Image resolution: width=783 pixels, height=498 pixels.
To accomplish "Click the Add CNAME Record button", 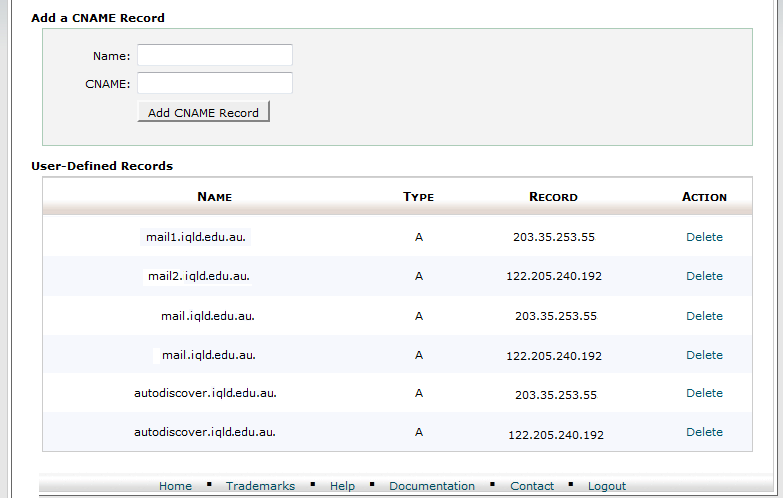I will [x=203, y=111].
